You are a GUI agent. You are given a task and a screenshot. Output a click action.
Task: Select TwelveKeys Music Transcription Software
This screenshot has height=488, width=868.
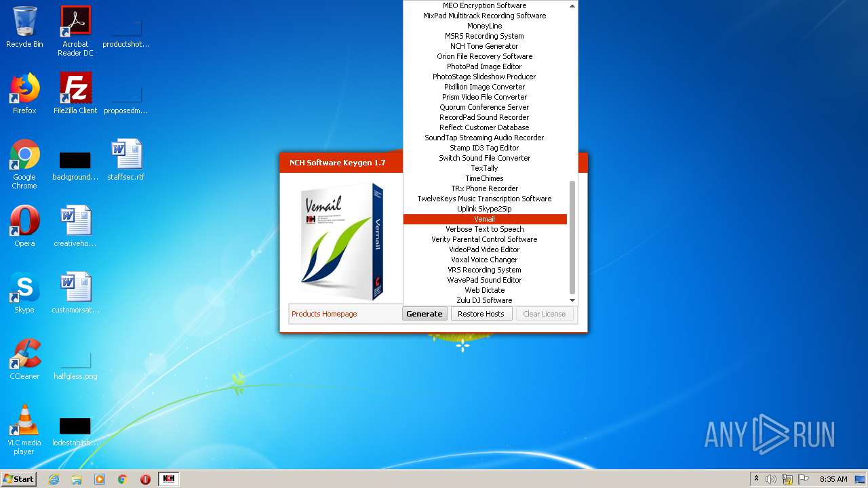[485, 199]
